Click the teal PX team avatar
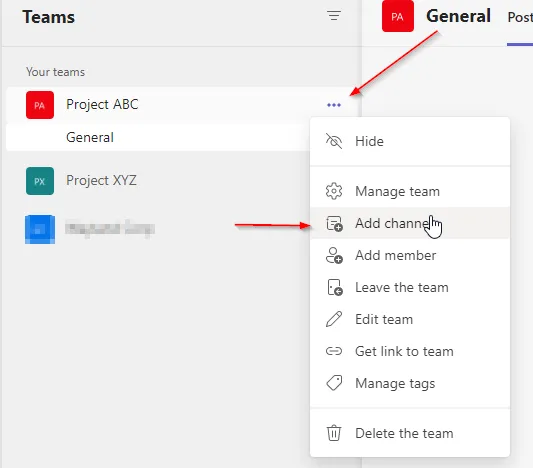Viewport: 533px width, 468px height. pos(40,181)
